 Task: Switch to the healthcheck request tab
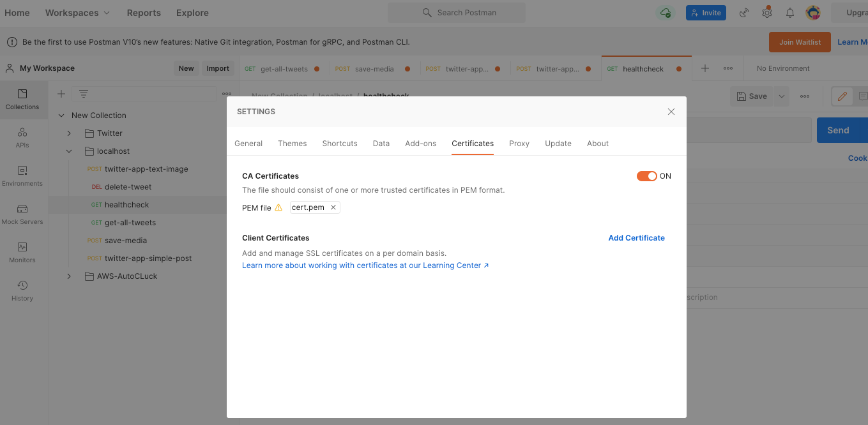pyautogui.click(x=646, y=69)
